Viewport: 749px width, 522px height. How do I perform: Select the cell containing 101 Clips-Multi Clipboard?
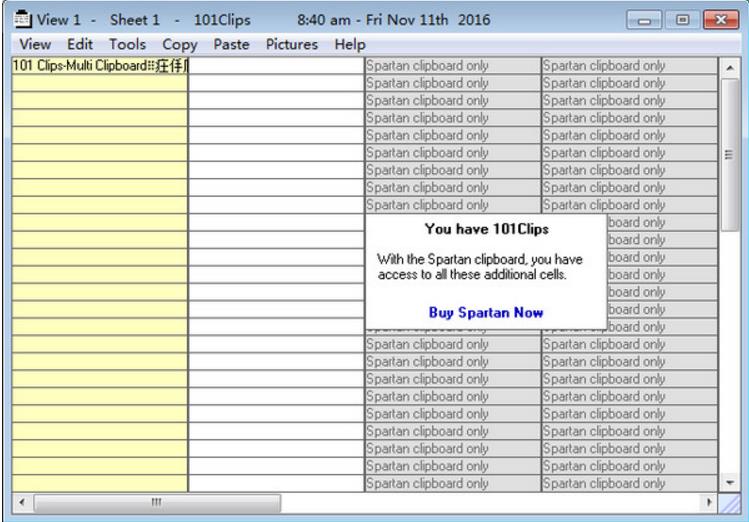pyautogui.click(x=100, y=65)
